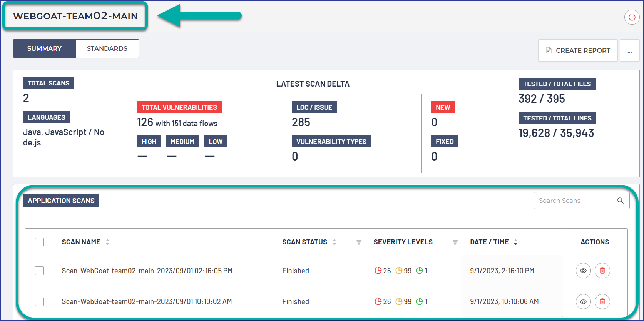Screen dimensions: 644x321
Task: View the 10:10:06 AM scan details
Action: [583, 301]
